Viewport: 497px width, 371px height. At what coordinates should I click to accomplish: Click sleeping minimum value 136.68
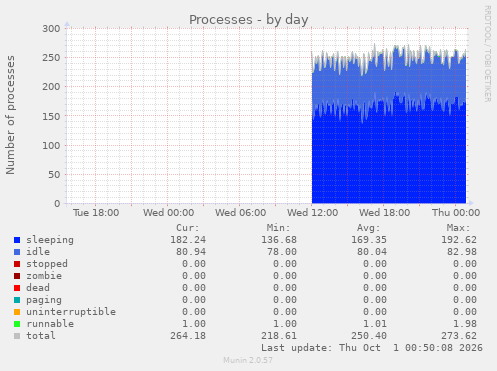279,240
